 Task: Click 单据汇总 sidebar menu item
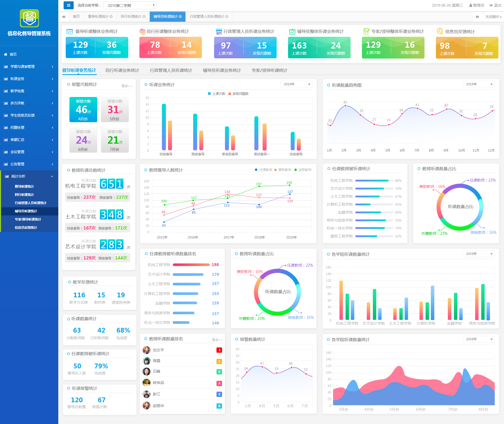(x=29, y=140)
